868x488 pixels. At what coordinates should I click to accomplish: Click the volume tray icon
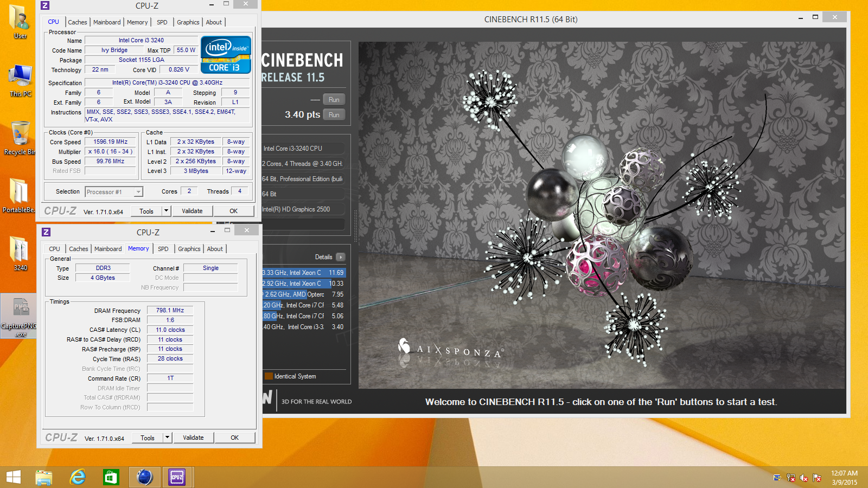[803, 478]
